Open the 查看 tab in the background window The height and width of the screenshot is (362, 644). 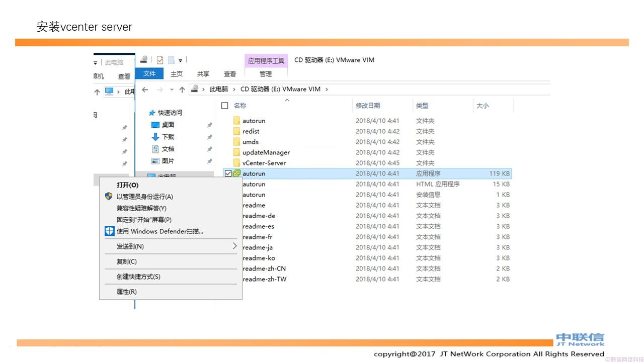pyautogui.click(x=124, y=76)
